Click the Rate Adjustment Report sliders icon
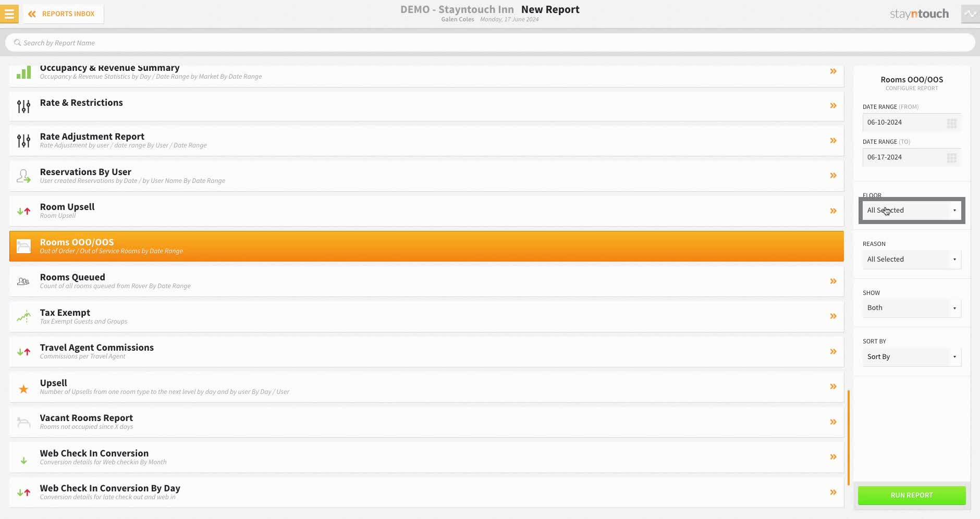 coord(23,141)
